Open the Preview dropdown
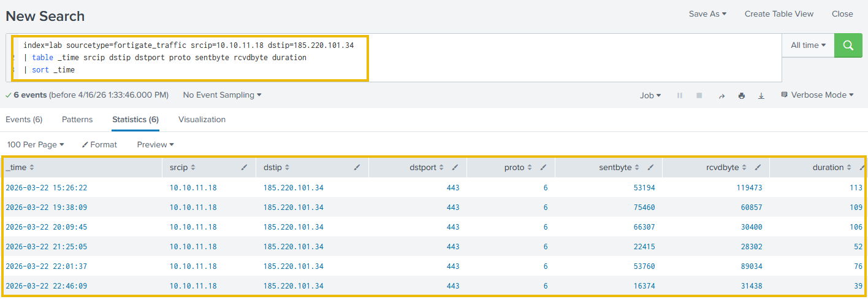Viewport: 868px width, 299px height. click(155, 145)
